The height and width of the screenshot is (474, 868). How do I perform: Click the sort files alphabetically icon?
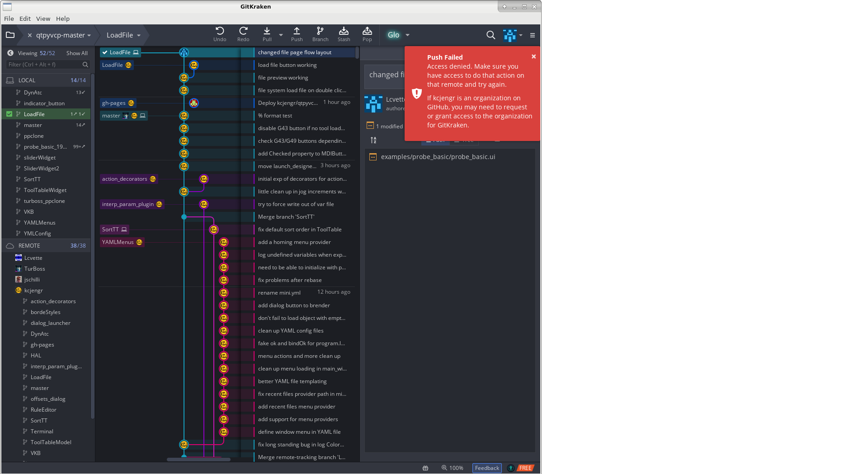coord(373,140)
